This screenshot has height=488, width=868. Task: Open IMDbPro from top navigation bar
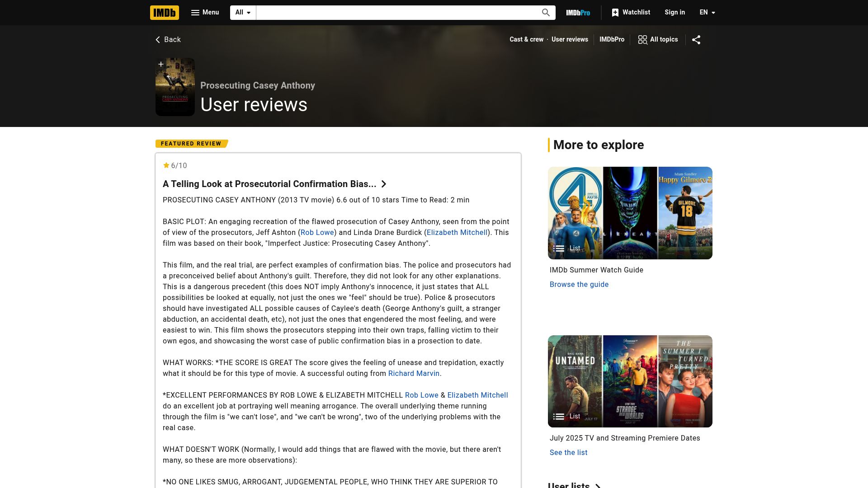[578, 13]
